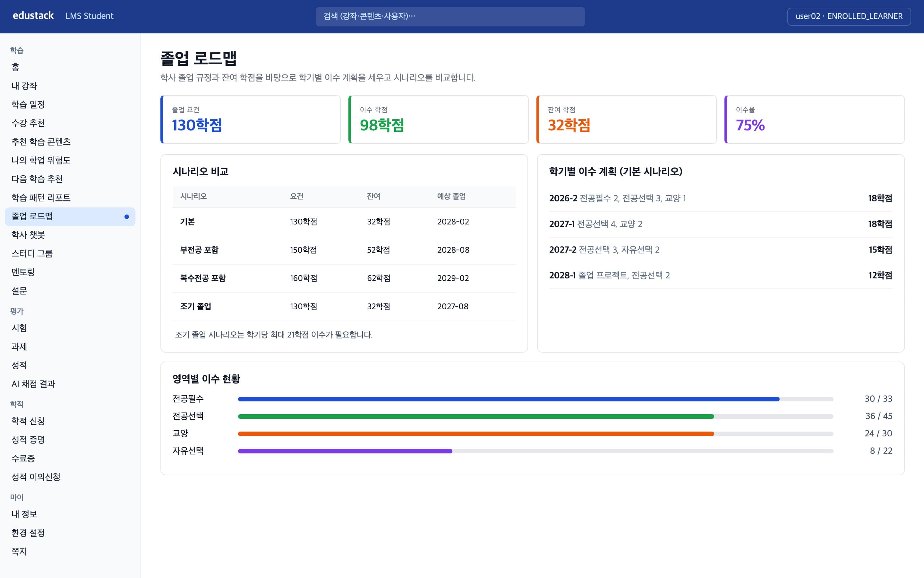The image size is (924, 578).
Task: Select the active 졸업 로드맵 item
Action: [x=70, y=216]
